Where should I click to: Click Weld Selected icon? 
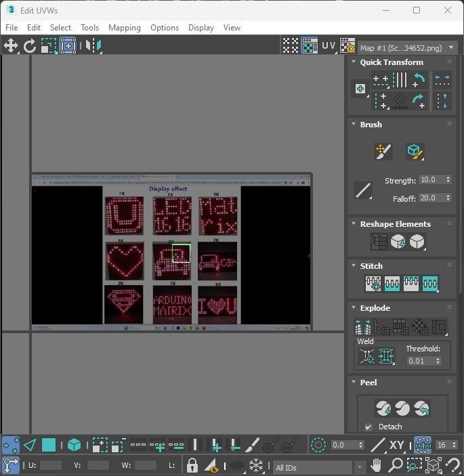click(x=386, y=356)
